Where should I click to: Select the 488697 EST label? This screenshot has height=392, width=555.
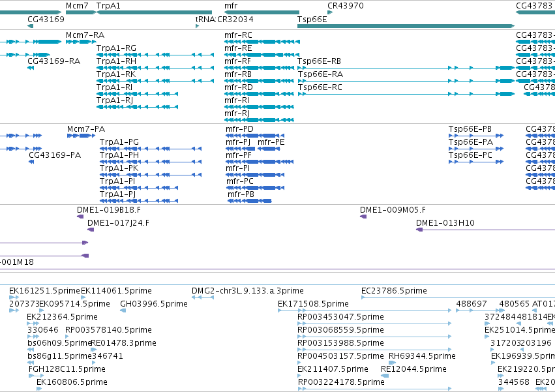tap(472, 304)
